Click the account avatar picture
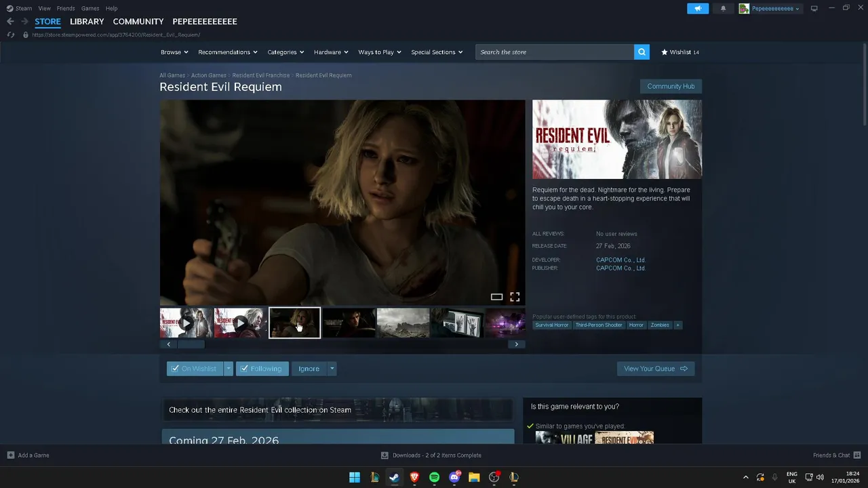The image size is (868, 488). tap(744, 8)
